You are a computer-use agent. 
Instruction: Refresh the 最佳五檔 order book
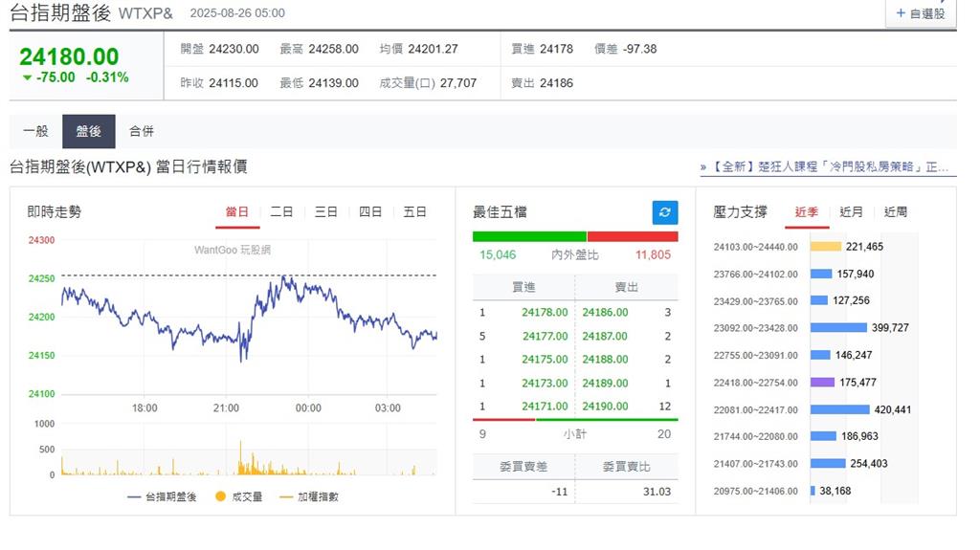pos(665,212)
